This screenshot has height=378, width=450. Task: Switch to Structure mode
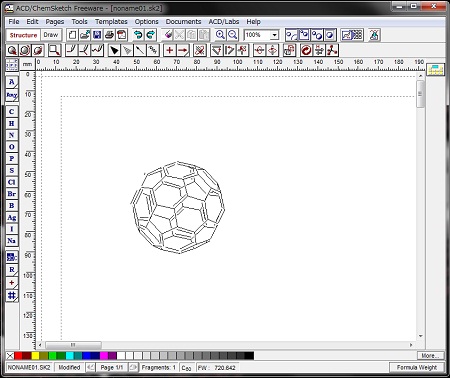23,35
